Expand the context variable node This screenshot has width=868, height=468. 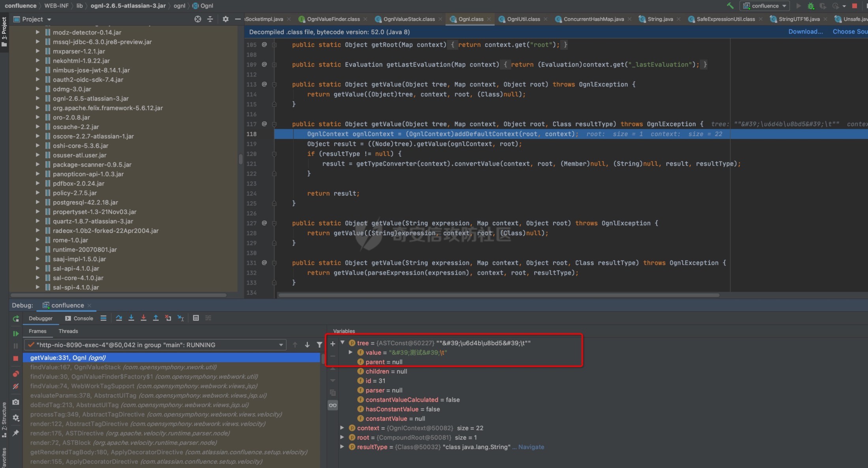(342, 428)
